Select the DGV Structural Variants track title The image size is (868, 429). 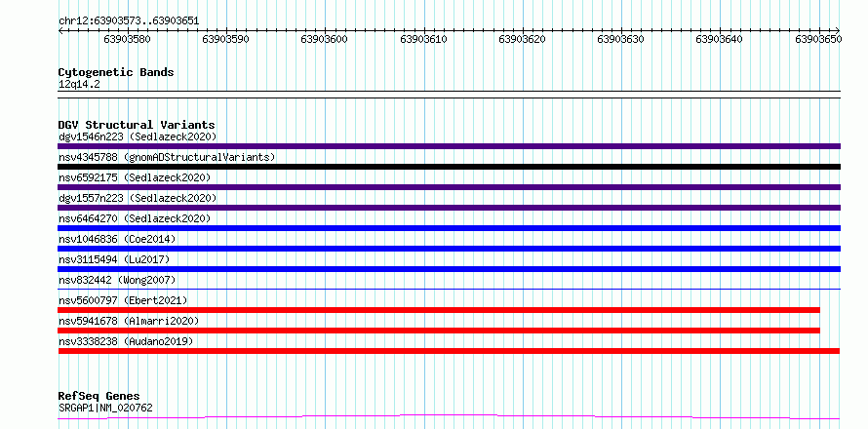[x=137, y=125]
